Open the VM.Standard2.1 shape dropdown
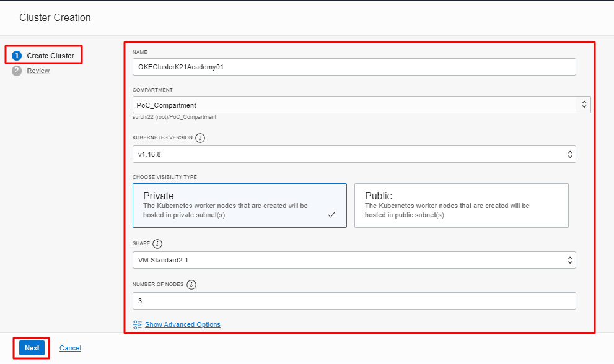The width and height of the screenshot is (614, 364). tap(354, 260)
